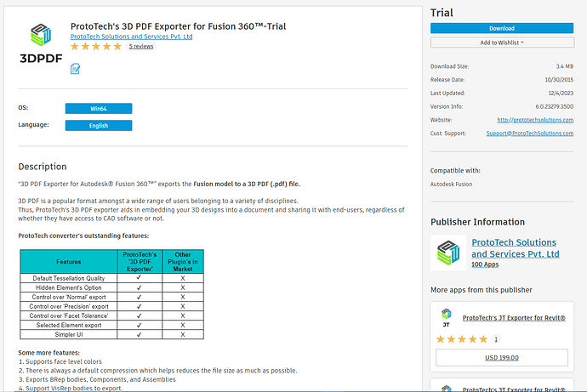Open the Support@ProtoTechSolutions.com email link
This screenshot has width=587, height=392.
[530, 134]
